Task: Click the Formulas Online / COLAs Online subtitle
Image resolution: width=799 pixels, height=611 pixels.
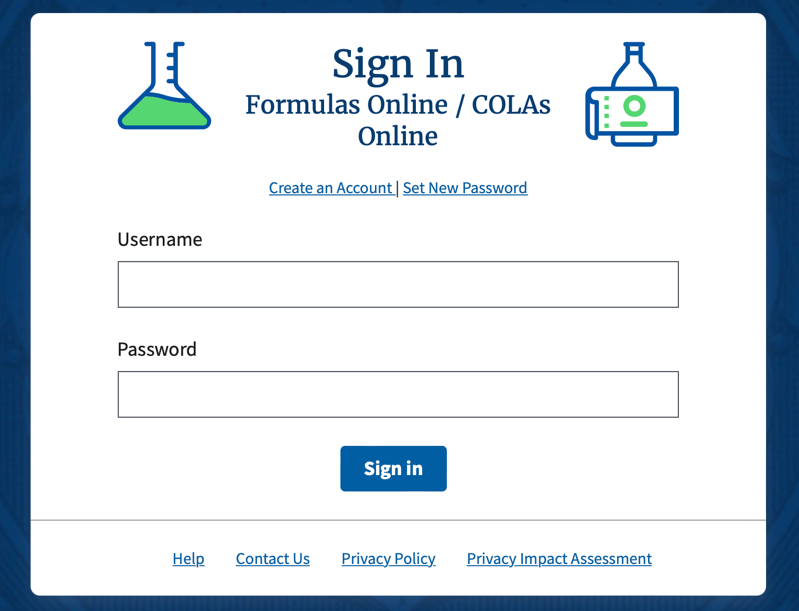Action: 398,120
